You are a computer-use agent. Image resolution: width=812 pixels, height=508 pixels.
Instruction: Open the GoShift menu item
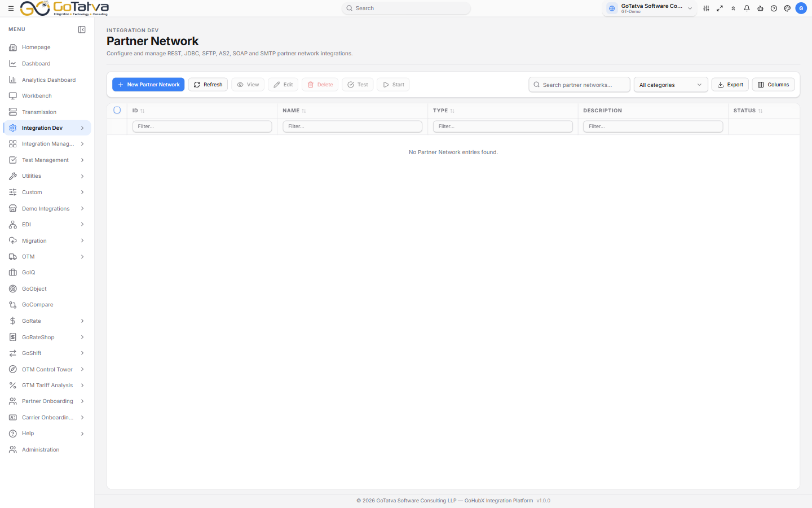click(x=47, y=353)
